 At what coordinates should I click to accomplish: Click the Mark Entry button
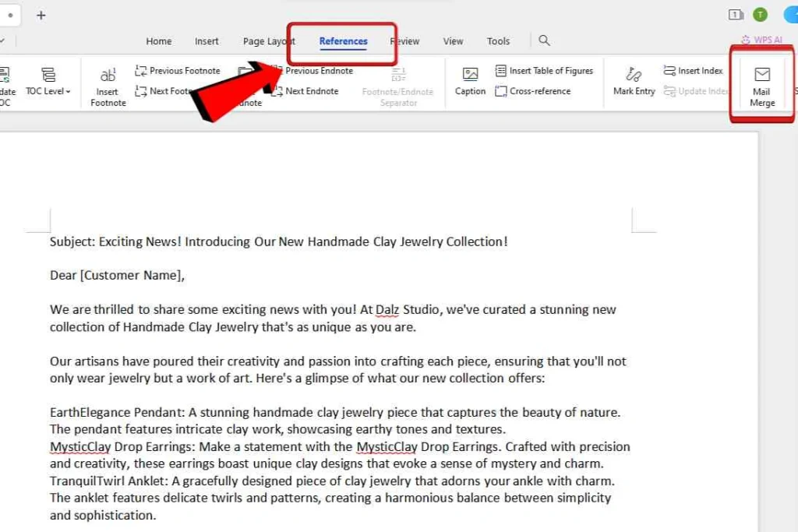[634, 82]
